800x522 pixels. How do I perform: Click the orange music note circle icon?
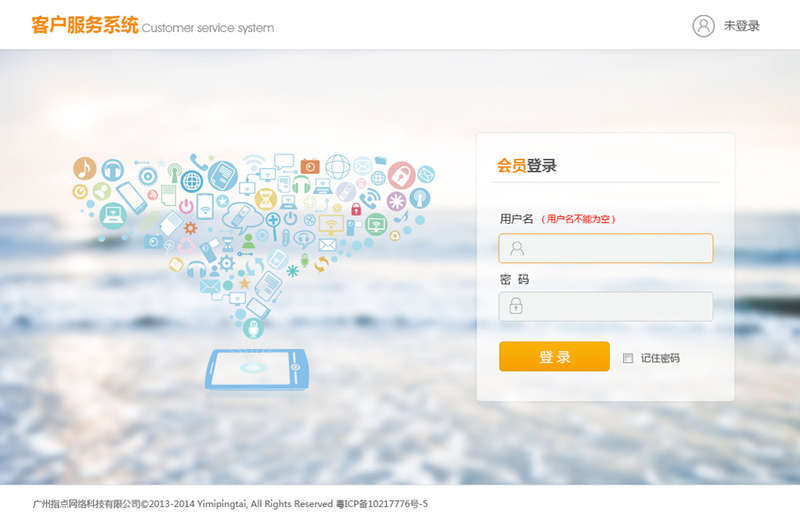(85, 168)
